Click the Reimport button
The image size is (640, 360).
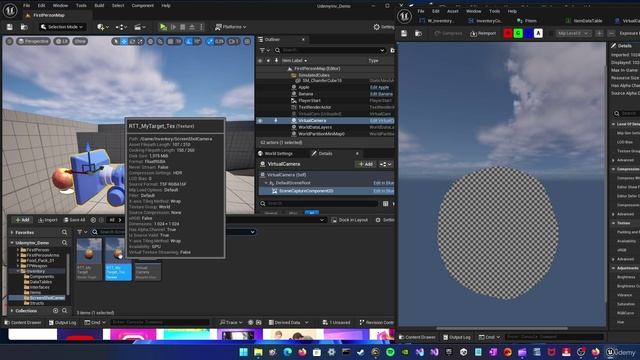(482, 33)
